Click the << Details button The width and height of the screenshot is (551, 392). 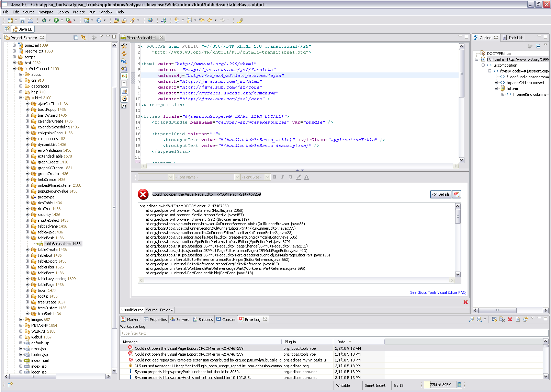point(441,194)
